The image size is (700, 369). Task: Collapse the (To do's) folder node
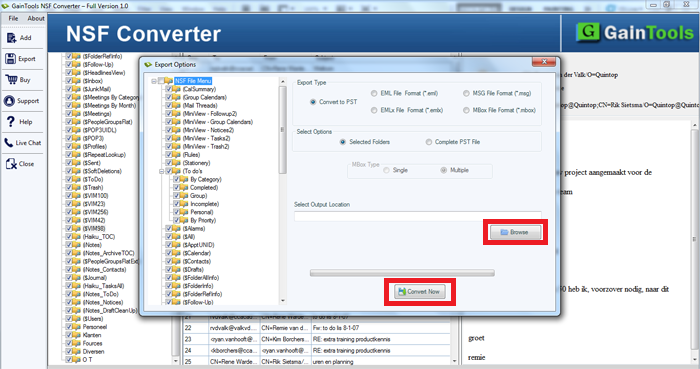click(x=162, y=171)
